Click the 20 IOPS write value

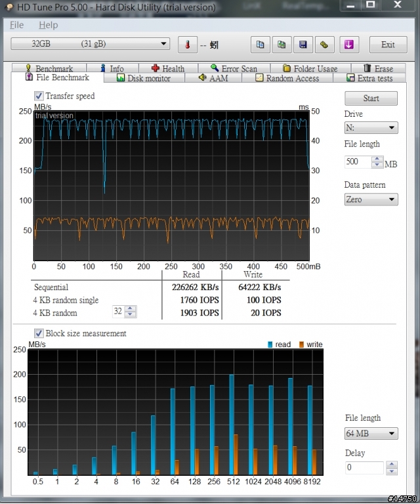(x=266, y=313)
